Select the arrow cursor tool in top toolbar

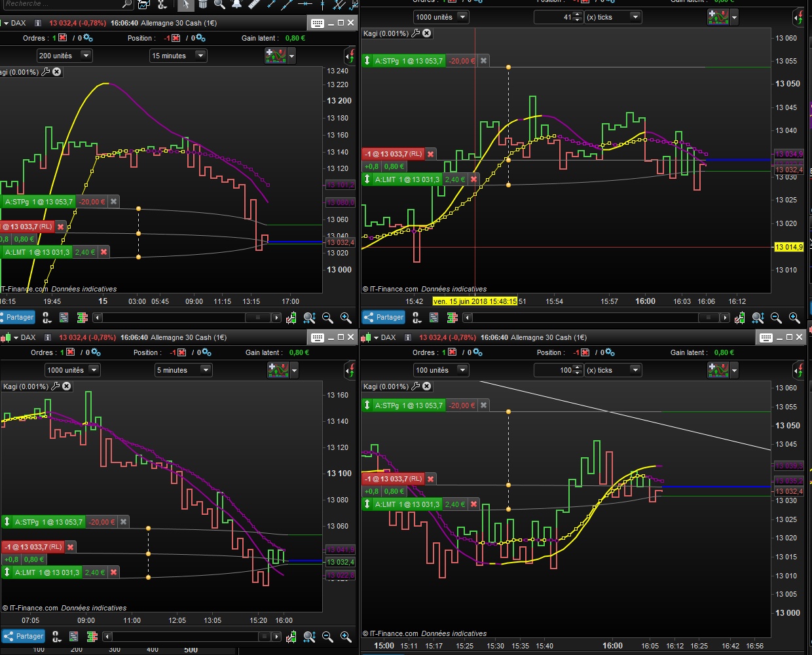point(186,5)
